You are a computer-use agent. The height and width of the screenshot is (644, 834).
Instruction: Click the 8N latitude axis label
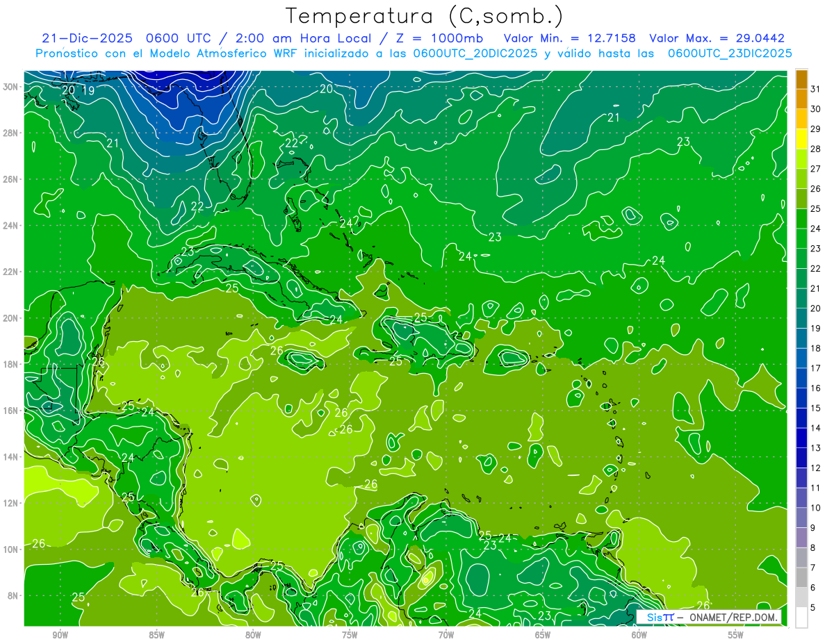point(14,595)
